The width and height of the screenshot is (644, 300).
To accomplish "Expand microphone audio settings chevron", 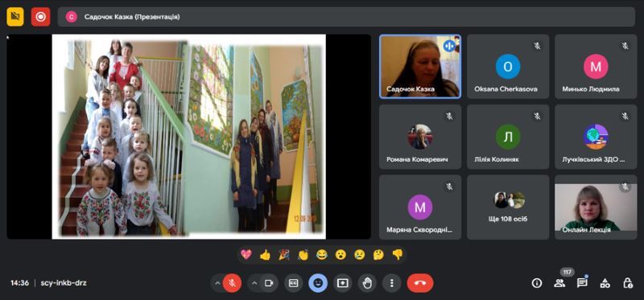I will [x=217, y=283].
